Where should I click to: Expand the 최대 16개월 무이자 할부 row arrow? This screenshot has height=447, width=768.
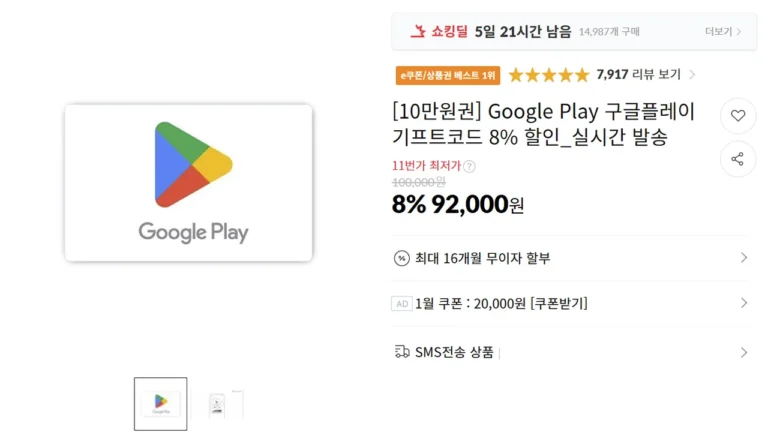pyautogui.click(x=743, y=258)
